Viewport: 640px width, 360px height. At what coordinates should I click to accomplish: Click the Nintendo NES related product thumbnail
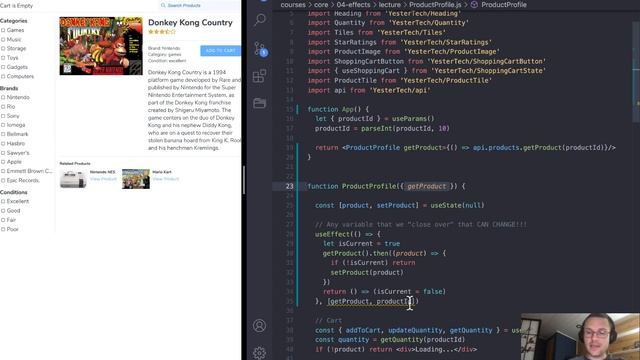(x=73, y=179)
